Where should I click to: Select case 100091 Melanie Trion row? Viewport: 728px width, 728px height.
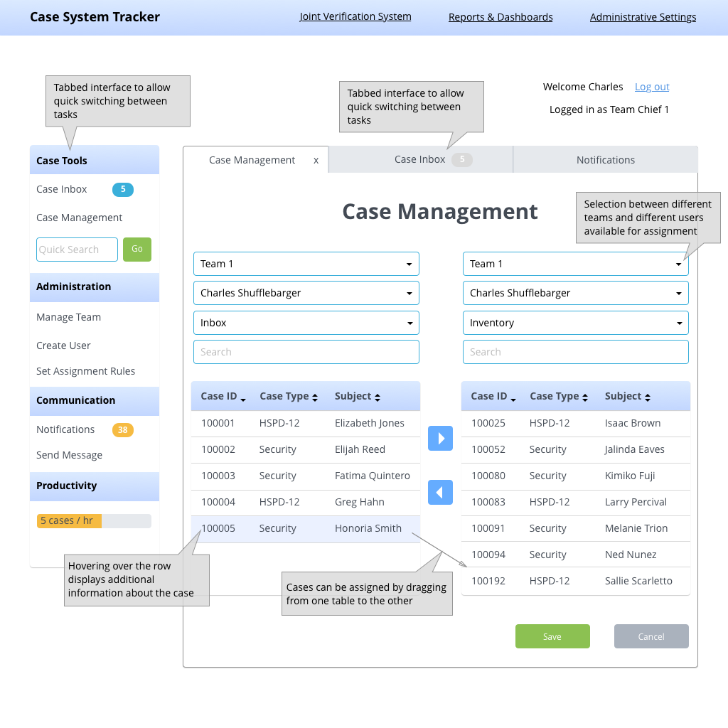coord(576,529)
